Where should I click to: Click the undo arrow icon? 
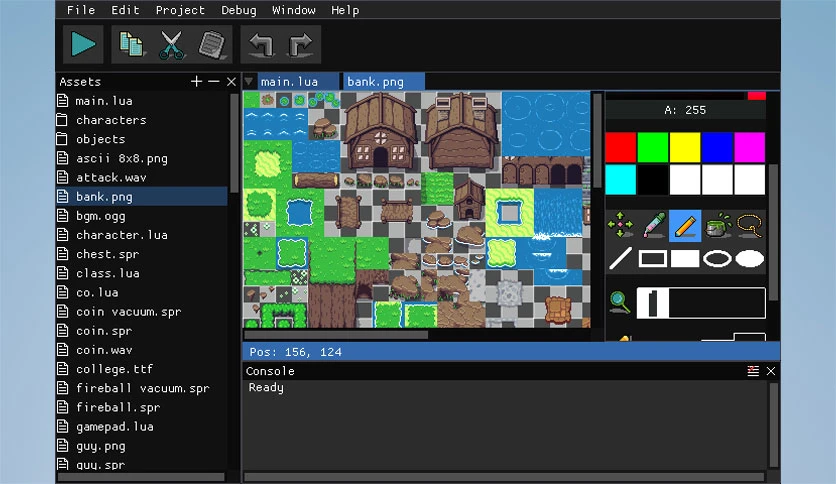261,45
